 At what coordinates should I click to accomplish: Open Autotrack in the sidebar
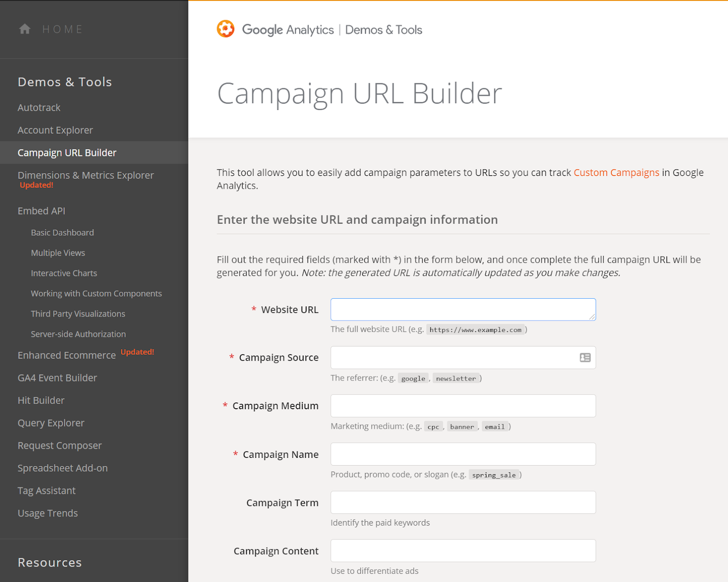39,108
